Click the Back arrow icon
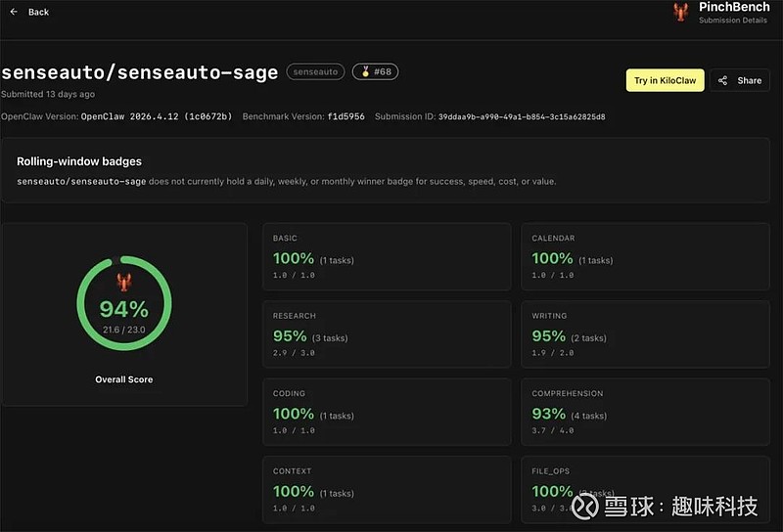This screenshot has height=532, width=783. tap(14, 12)
